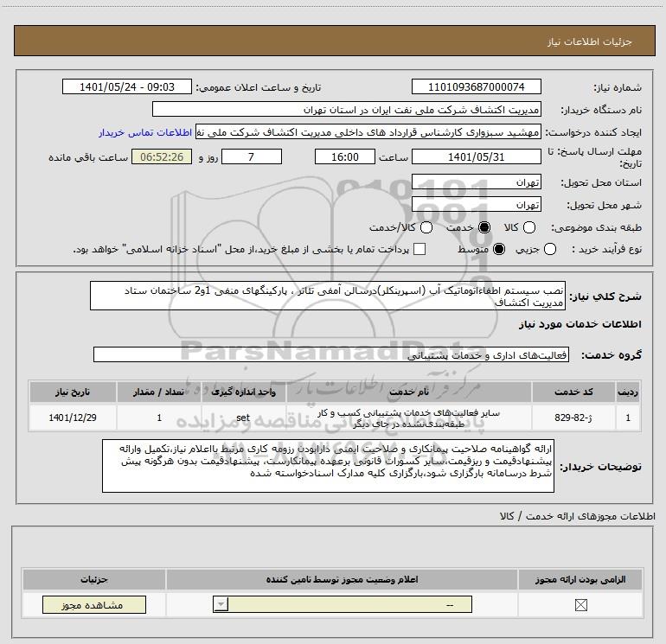Click the need date cell 1401/12/29
The width and height of the screenshot is (666, 644).
tap(73, 418)
